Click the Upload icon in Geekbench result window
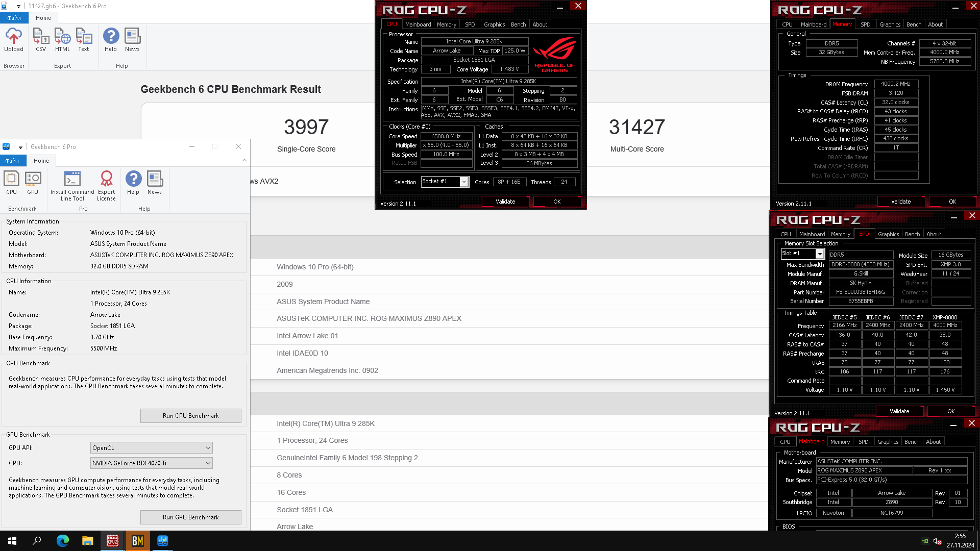This screenshot has width=980, height=551. [x=14, y=40]
